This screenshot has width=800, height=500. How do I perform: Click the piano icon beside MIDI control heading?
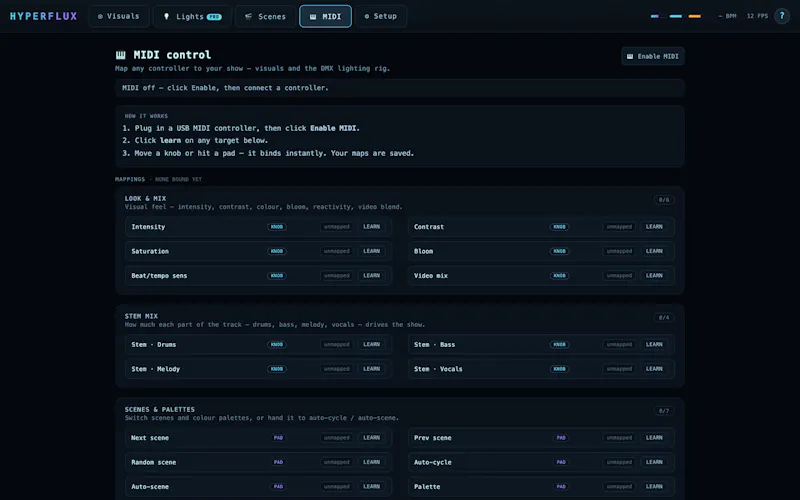point(121,55)
